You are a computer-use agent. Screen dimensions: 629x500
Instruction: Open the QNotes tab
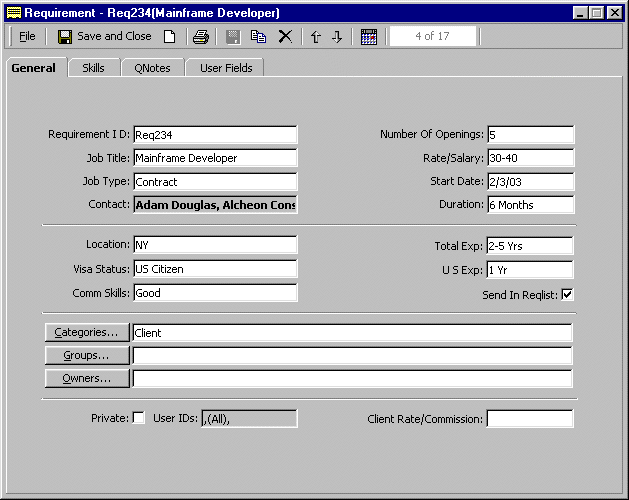tap(152, 68)
